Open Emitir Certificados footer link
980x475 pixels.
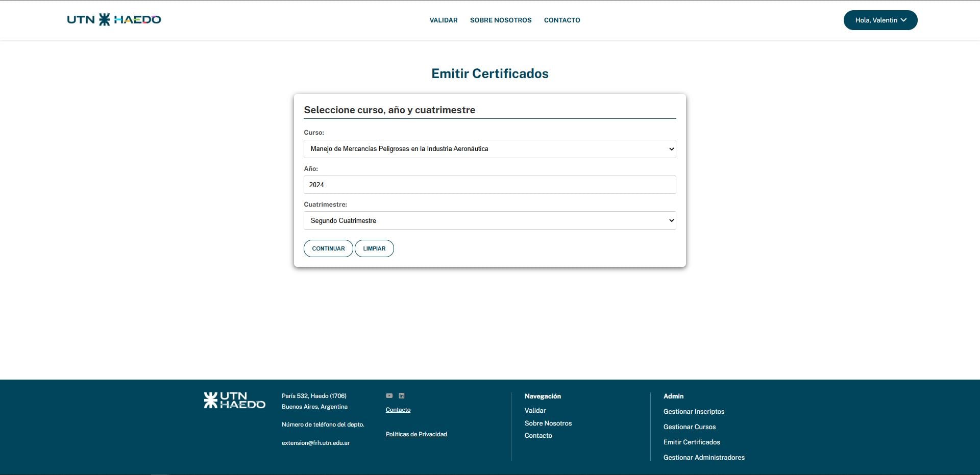pyautogui.click(x=692, y=442)
